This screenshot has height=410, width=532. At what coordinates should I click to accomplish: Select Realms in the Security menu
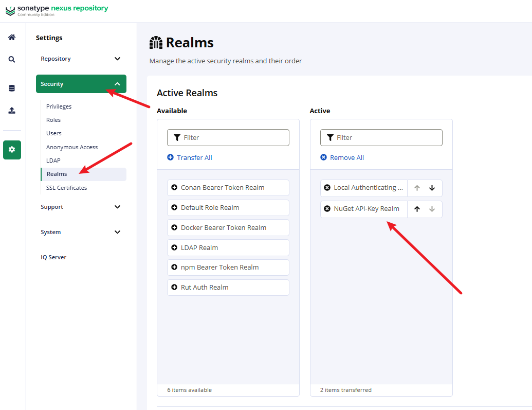coord(83,174)
